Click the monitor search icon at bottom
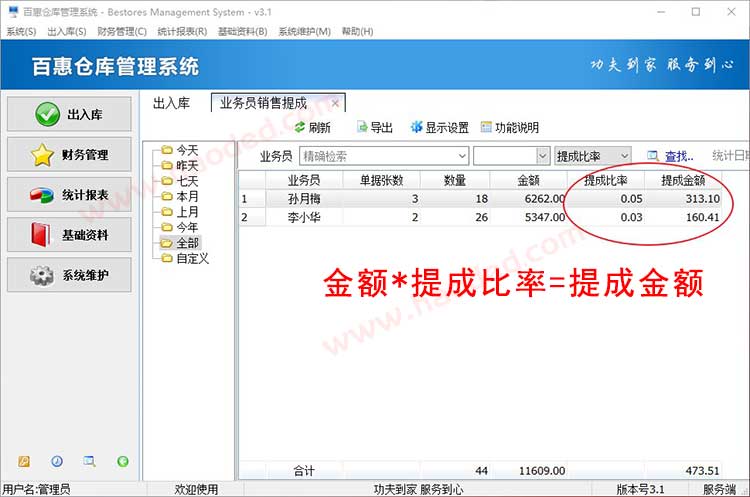This screenshot has width=750, height=497. 89,461
